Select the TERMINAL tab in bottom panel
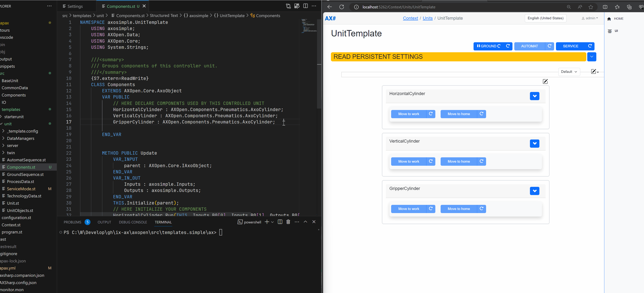 [x=163, y=222]
